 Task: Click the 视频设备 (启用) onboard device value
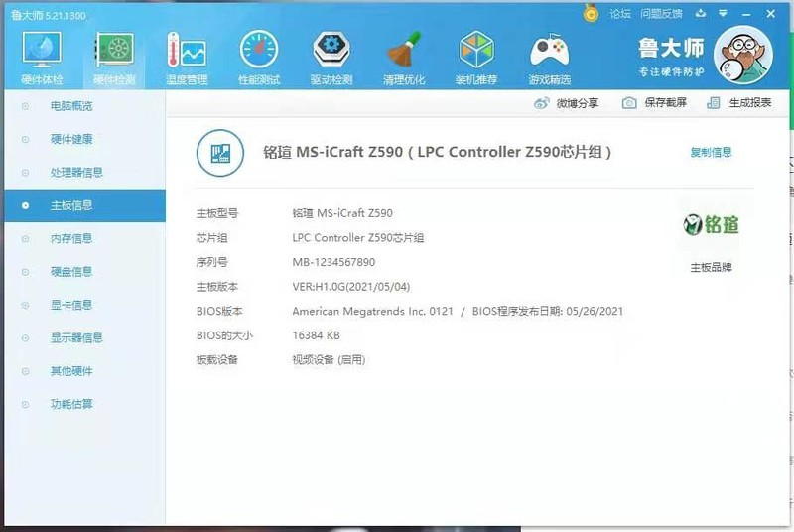pyautogui.click(x=329, y=360)
